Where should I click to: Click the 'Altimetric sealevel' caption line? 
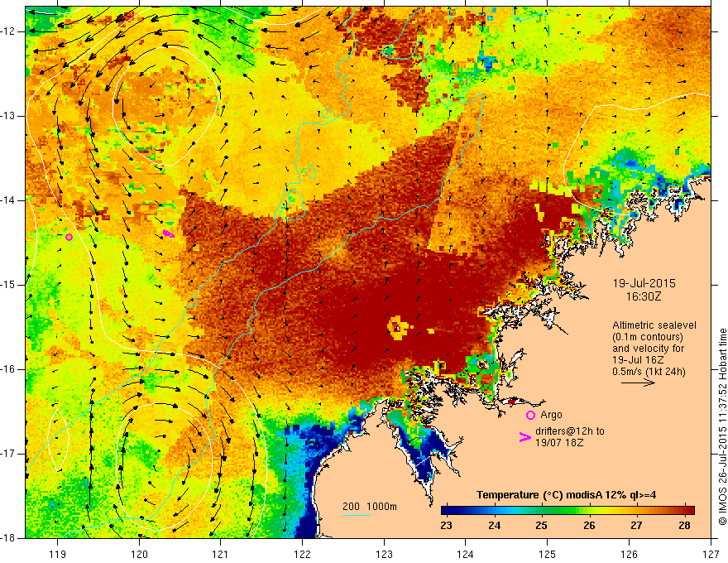pyautogui.click(x=654, y=325)
